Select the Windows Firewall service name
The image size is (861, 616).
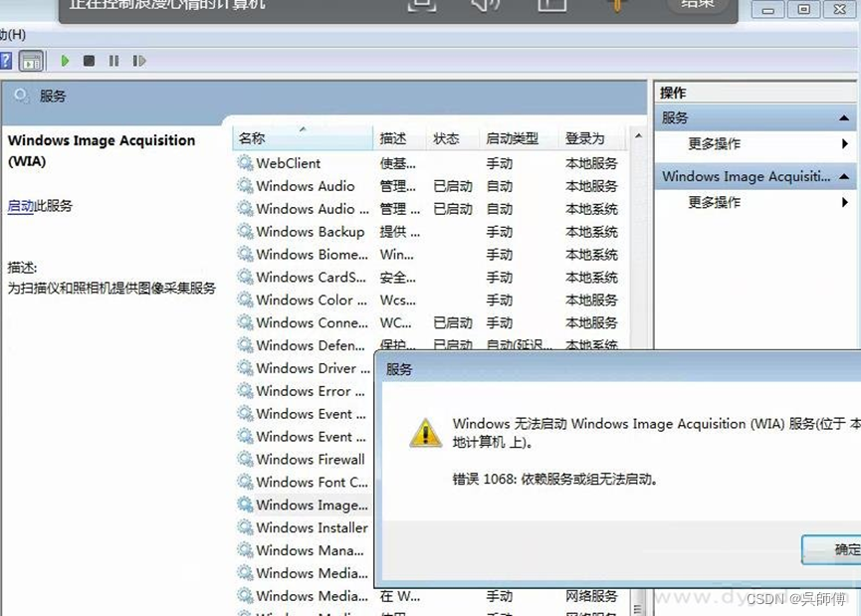click(311, 459)
